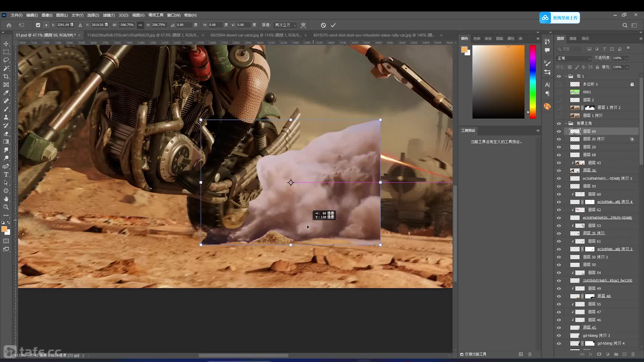
Task: Click the 拖拽至此上传 upload button
Action: coord(559,18)
